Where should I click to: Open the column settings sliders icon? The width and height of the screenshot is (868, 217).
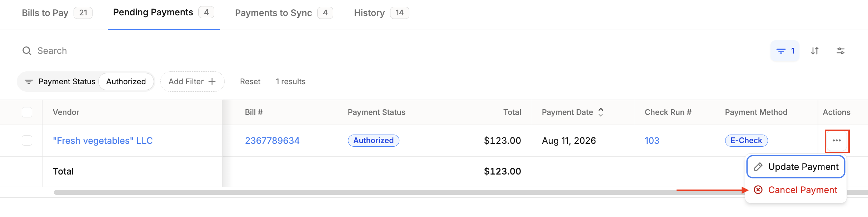[x=840, y=51]
